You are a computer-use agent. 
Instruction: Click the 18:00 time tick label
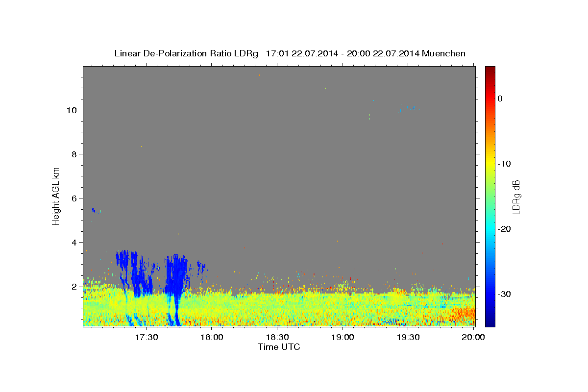(212, 337)
